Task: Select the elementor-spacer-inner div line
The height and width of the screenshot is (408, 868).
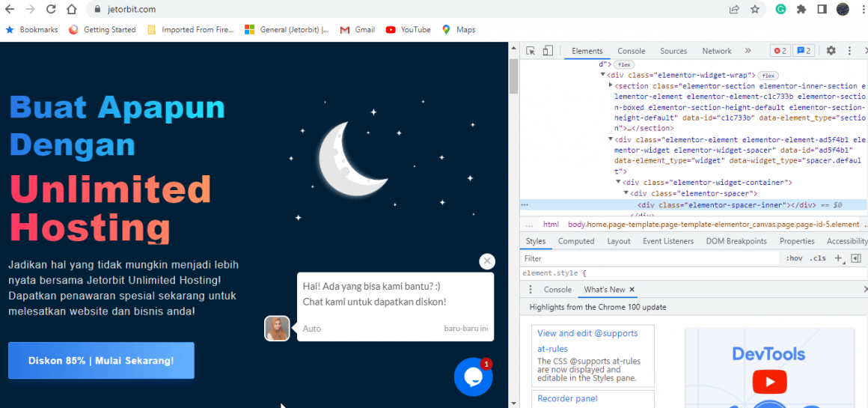Action: pyautogui.click(x=693, y=205)
